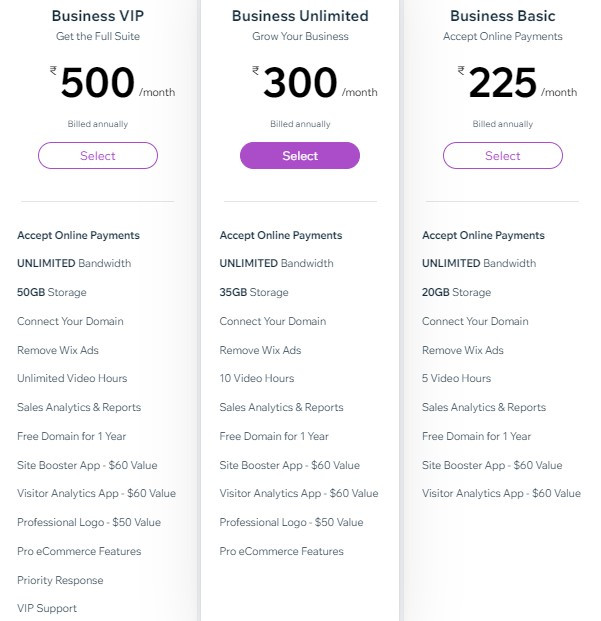
Task: Click the 225 per month price
Action: [502, 84]
